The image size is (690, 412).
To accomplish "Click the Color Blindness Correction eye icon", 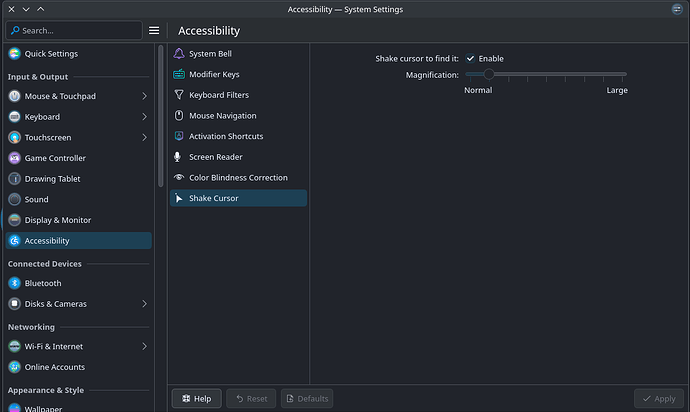I will 179,177.
